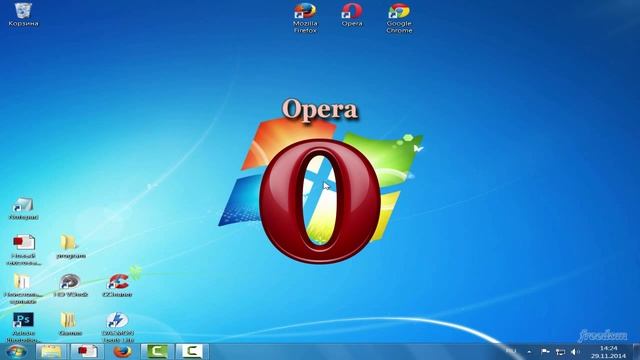Image resolution: width=640 pixels, height=360 pixels.
Task: Open the network tray icon
Action: 560,352
